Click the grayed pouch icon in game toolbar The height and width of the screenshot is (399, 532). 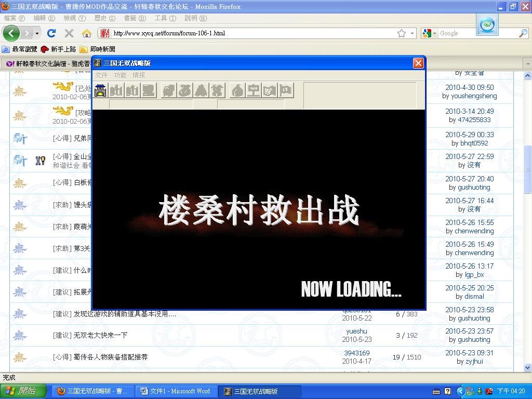[x=237, y=90]
